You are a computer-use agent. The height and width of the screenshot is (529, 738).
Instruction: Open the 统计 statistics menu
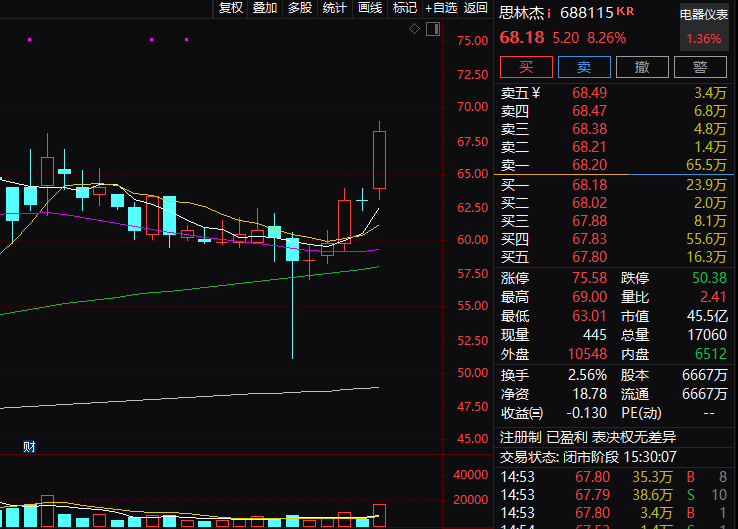point(335,8)
